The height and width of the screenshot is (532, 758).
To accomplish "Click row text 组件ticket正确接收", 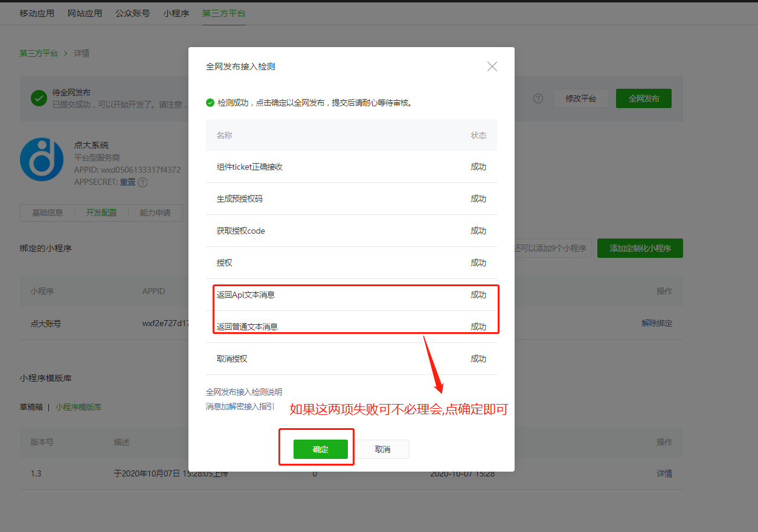I will pos(249,167).
